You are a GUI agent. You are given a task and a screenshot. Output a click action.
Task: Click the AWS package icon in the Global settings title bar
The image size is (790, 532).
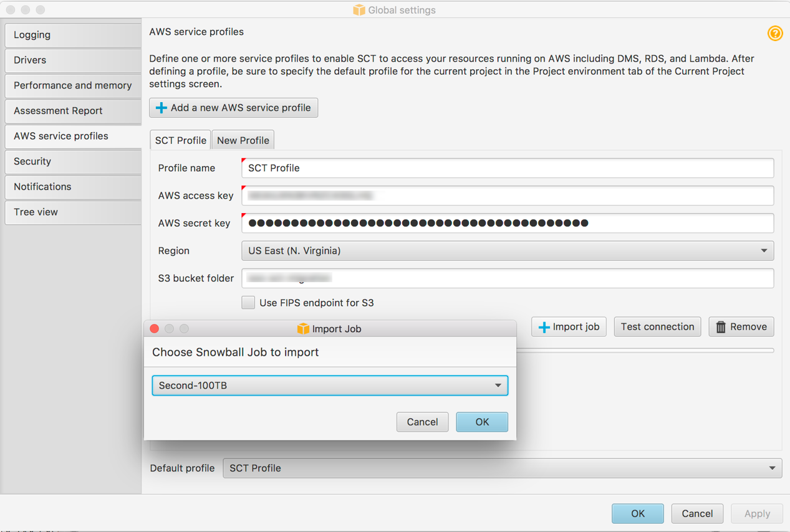pyautogui.click(x=359, y=10)
